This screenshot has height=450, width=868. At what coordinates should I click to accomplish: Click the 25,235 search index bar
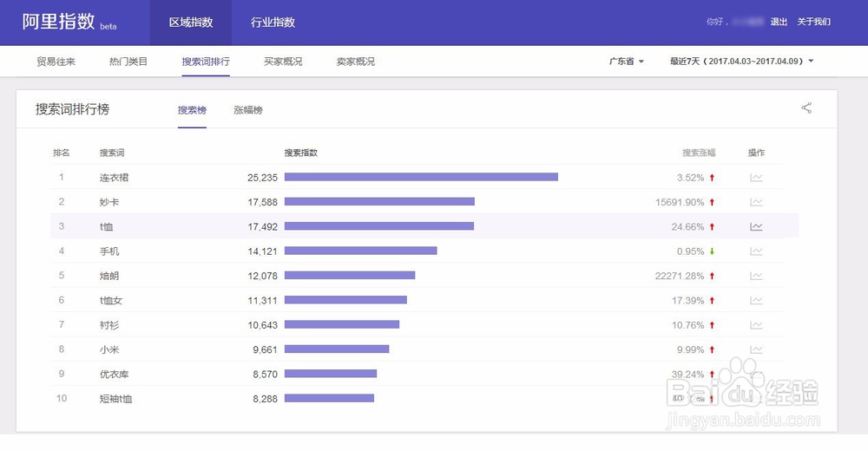pos(421,177)
